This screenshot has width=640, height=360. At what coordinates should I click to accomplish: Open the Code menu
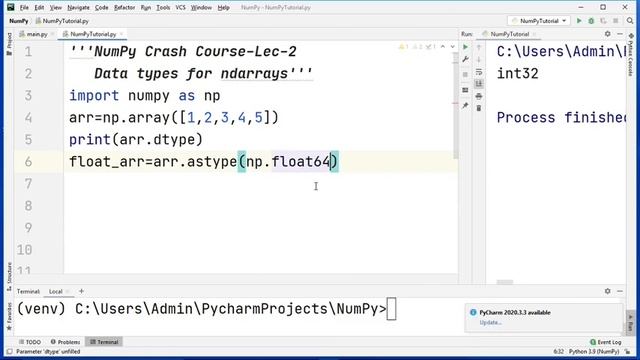pyautogui.click(x=101, y=7)
